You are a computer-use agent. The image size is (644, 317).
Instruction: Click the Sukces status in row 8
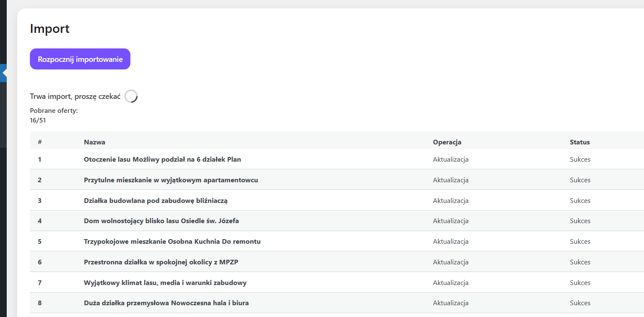pos(580,303)
